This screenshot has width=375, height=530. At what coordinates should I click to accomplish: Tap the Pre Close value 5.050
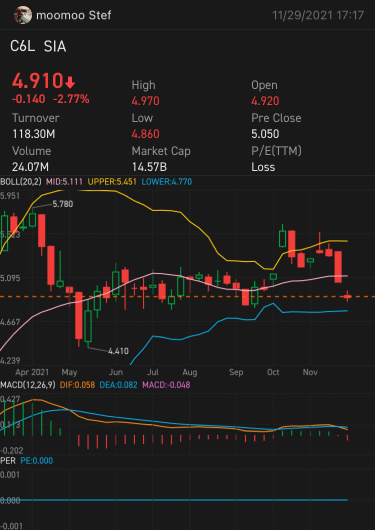265,134
